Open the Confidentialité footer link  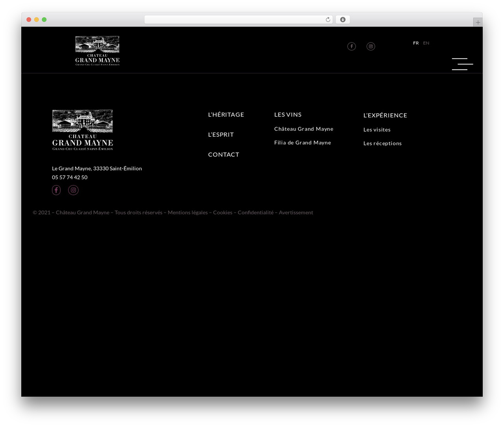256,213
